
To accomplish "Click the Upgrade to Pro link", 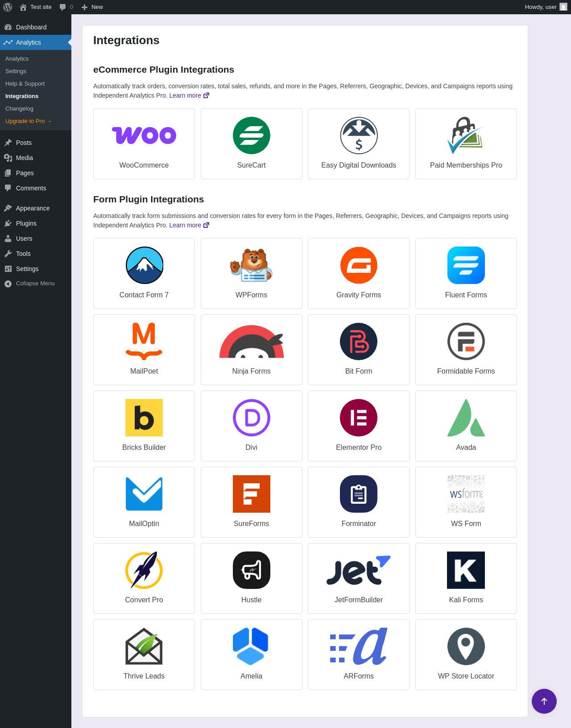I will (29, 121).
